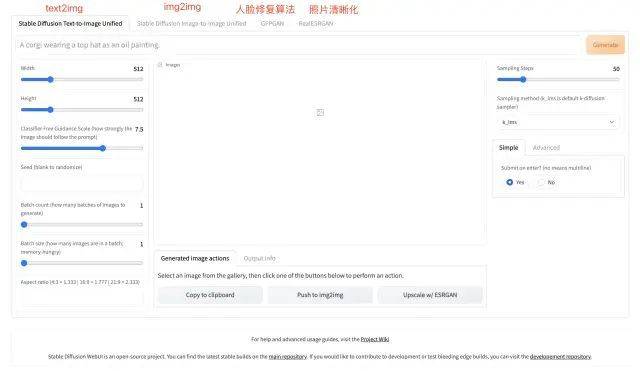Adjust the Batch count slider

point(82,224)
